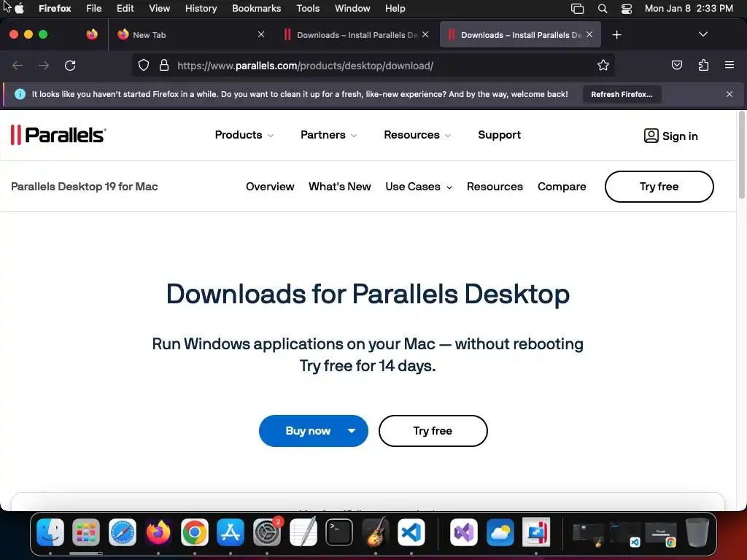Open Parallels installer icon in dock
747x560 pixels.
[x=536, y=532]
